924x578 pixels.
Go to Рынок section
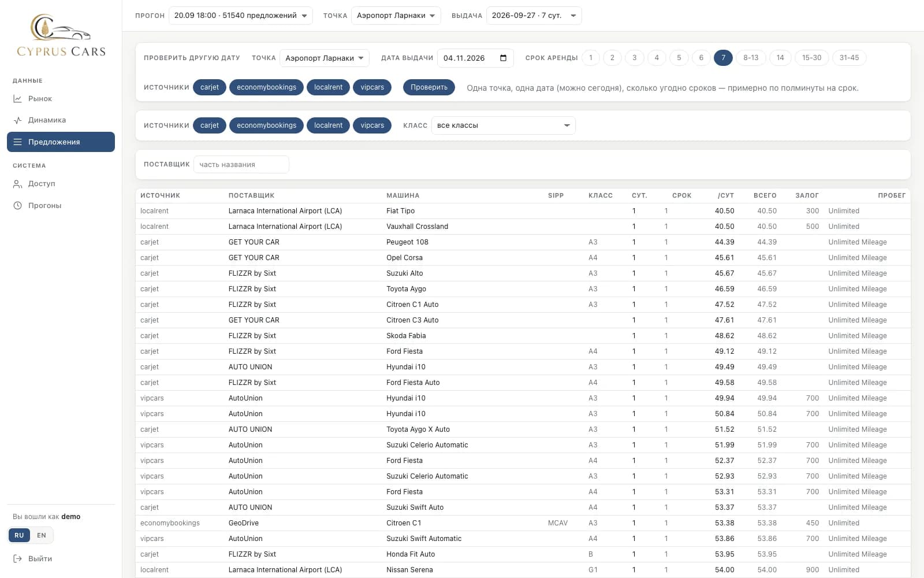61,99
